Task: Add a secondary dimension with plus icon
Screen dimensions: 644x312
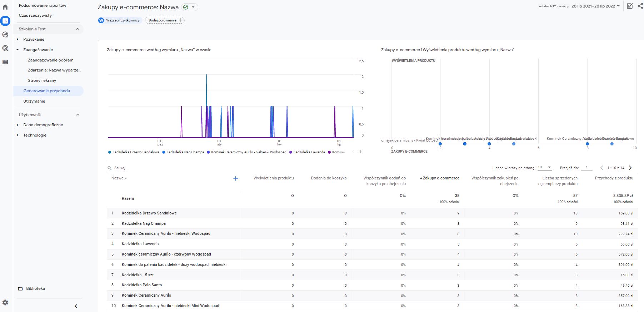Action: (x=235, y=178)
